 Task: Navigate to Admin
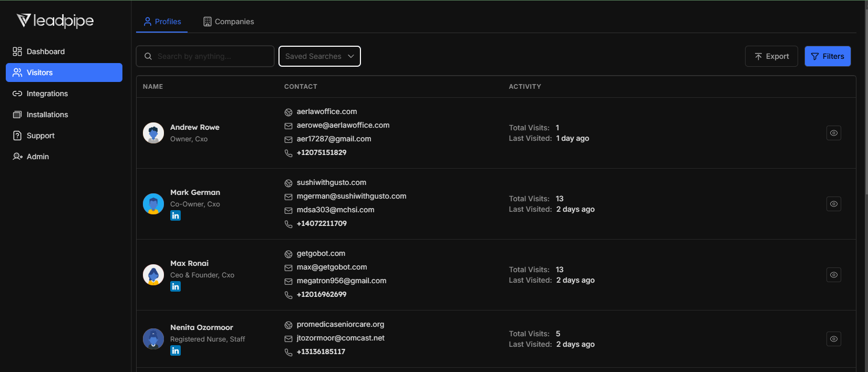click(x=64, y=157)
